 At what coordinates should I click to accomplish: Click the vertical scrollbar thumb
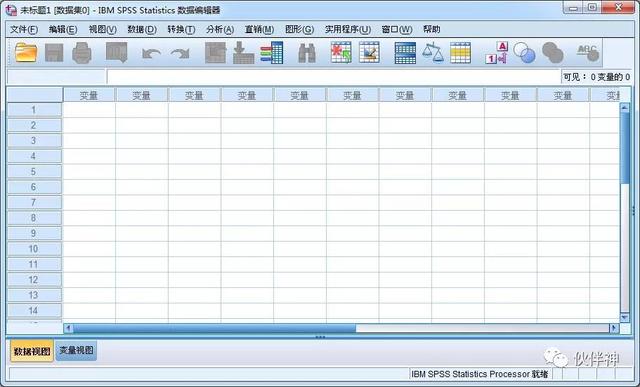[x=624, y=148]
